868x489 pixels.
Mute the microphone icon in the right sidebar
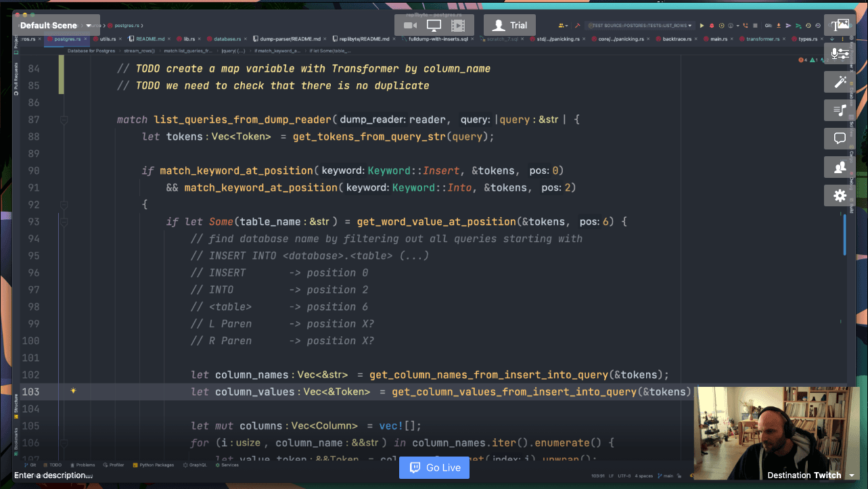pos(836,54)
